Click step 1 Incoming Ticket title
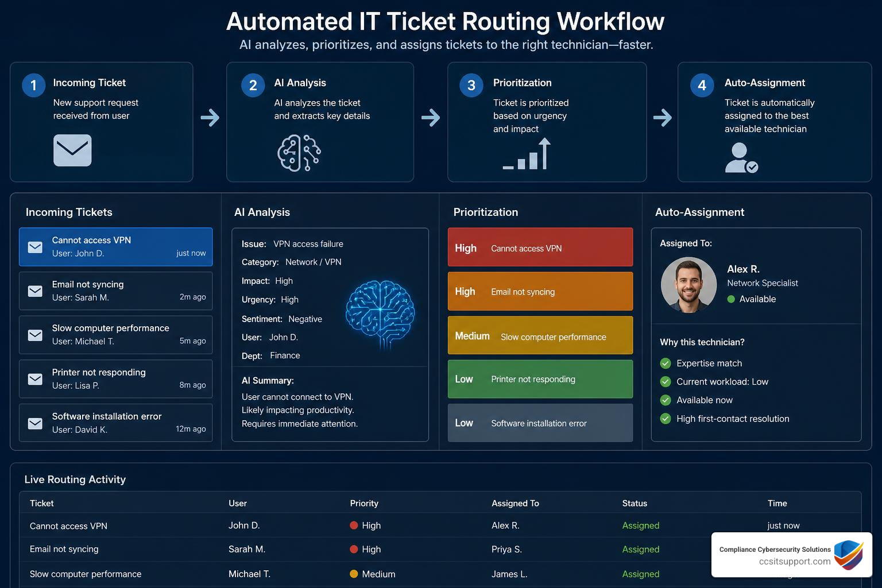Image resolution: width=882 pixels, height=588 pixels. [x=89, y=83]
